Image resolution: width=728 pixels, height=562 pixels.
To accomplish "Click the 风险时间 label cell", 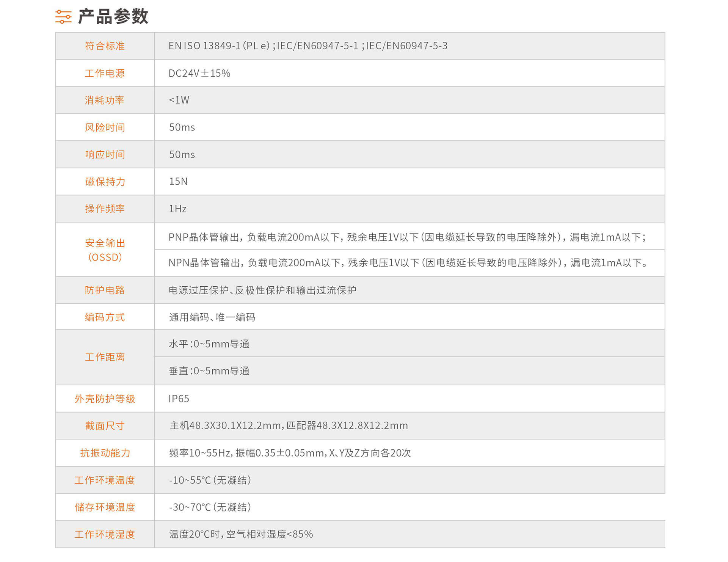I will coord(105,127).
